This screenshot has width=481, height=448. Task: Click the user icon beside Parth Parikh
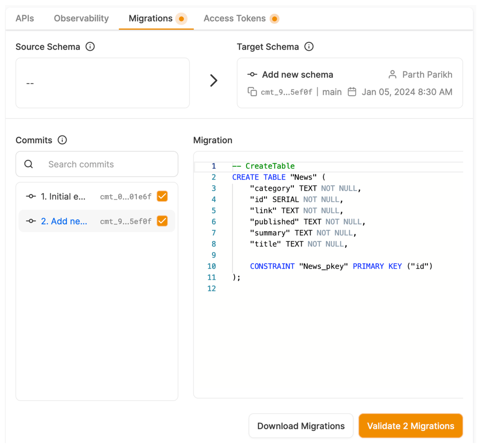(x=392, y=74)
